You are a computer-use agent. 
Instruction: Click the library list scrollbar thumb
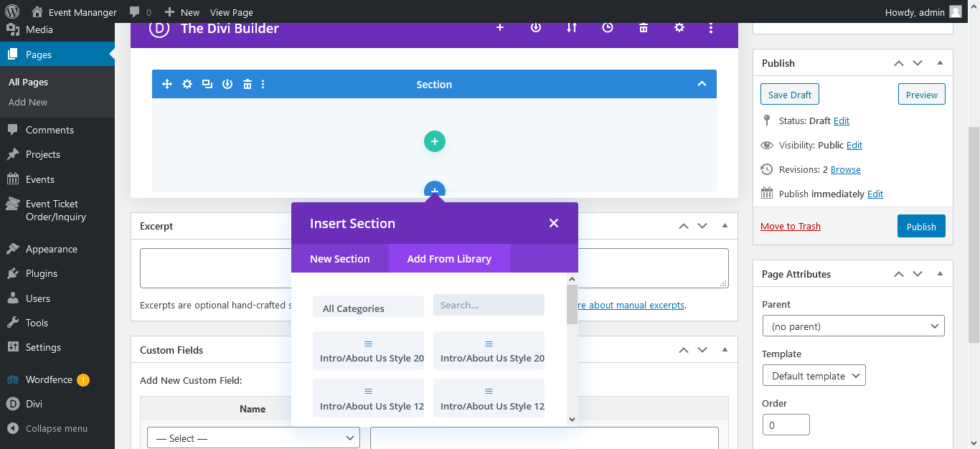(572, 304)
